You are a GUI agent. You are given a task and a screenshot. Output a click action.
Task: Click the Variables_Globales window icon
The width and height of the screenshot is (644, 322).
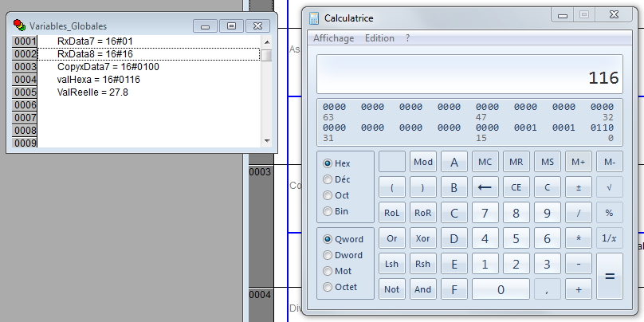[19, 26]
